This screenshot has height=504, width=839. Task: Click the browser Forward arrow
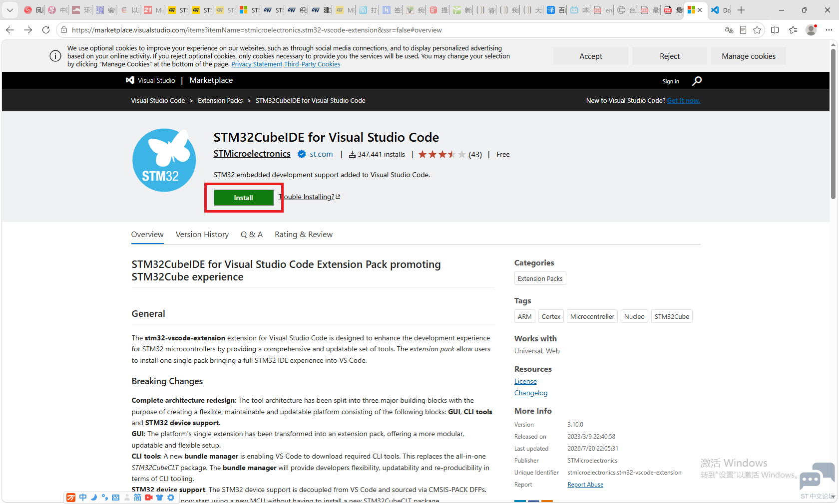point(28,30)
